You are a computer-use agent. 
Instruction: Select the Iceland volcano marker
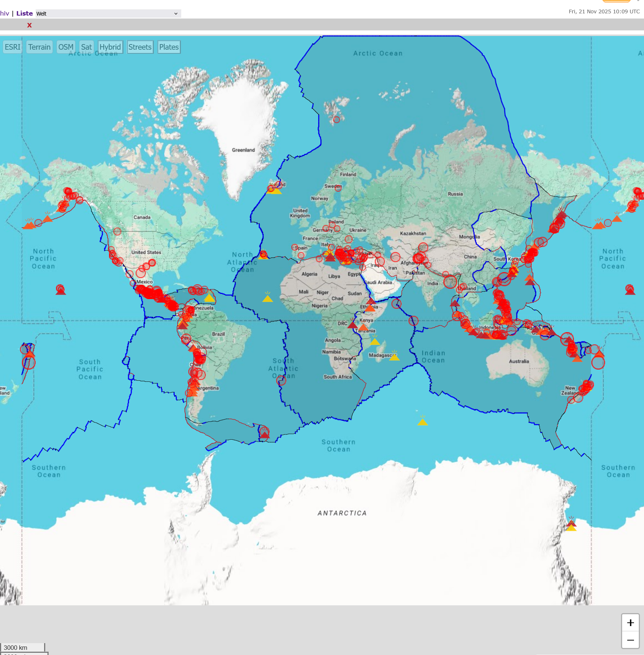point(275,190)
